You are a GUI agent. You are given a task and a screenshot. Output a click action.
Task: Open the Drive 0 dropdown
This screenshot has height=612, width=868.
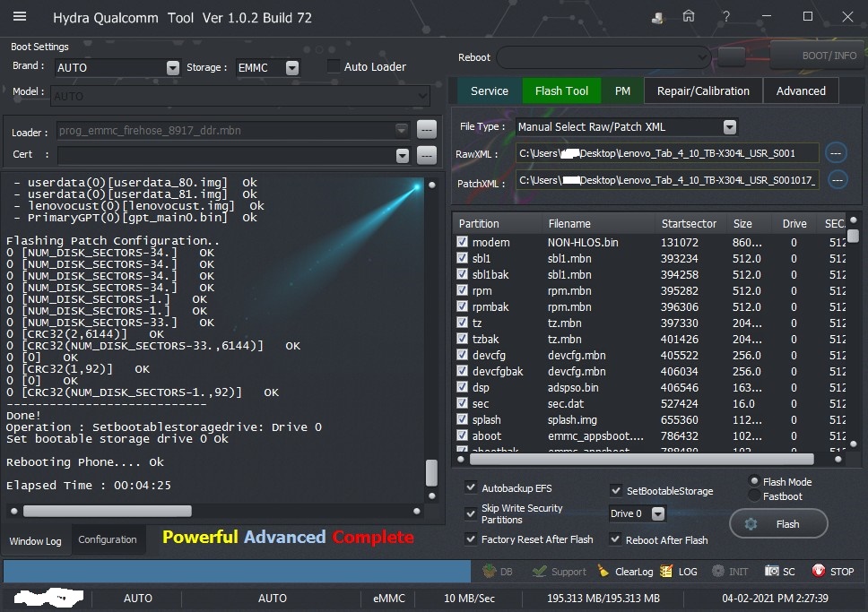(657, 513)
